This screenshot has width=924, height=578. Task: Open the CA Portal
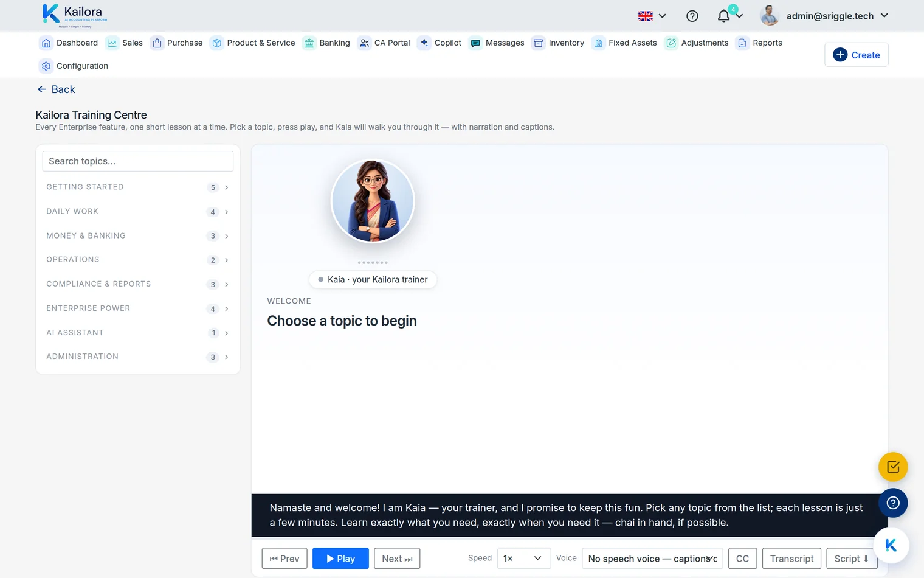tap(384, 43)
